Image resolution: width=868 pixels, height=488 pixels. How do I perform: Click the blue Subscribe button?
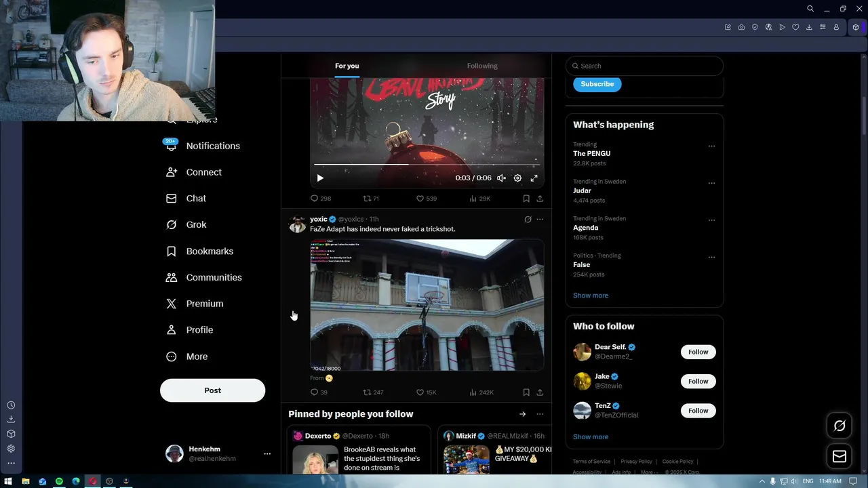click(x=597, y=84)
